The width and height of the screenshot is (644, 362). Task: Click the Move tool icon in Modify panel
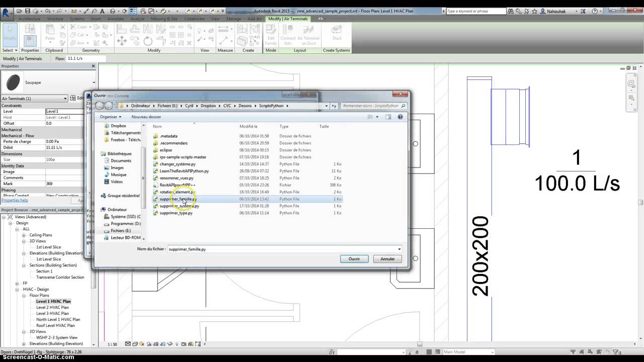pos(122,41)
